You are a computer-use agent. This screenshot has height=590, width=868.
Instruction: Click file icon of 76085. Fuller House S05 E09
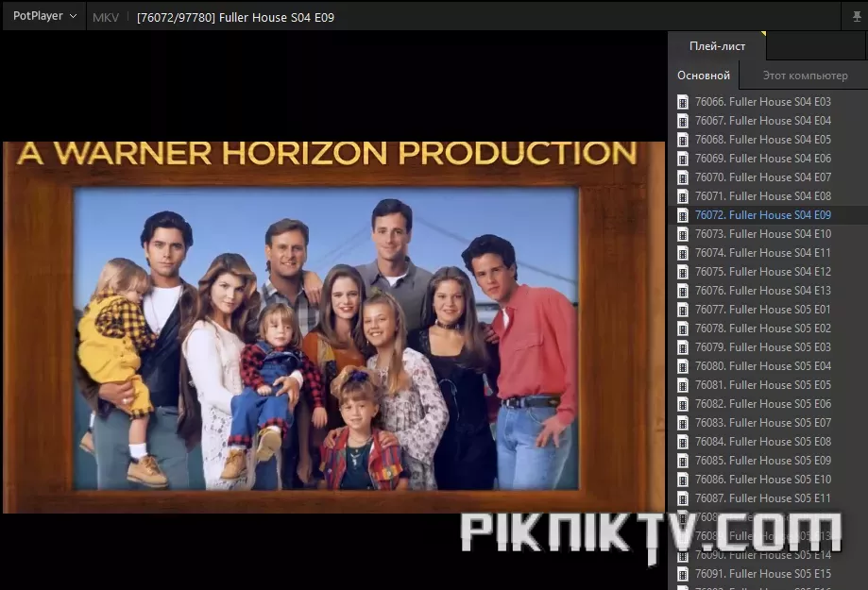click(683, 460)
